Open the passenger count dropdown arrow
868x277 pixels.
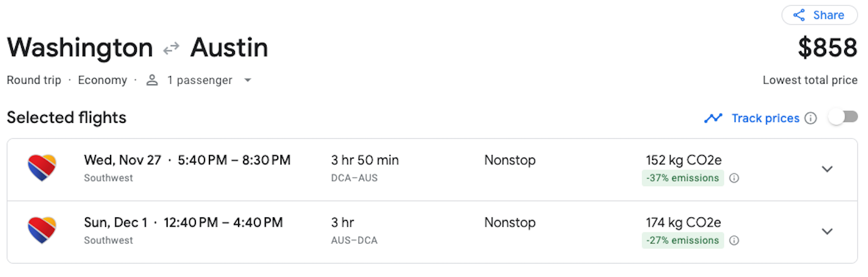tap(248, 80)
